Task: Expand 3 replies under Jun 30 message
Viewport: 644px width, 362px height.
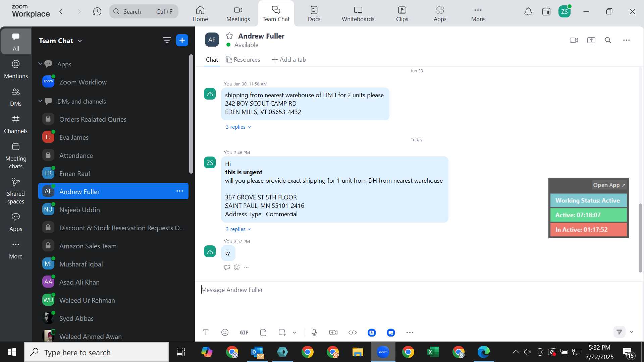Action: [x=238, y=127]
